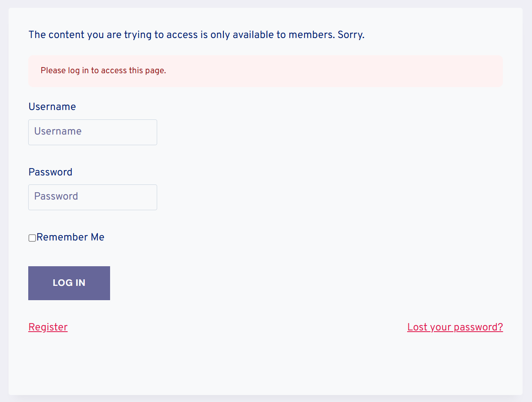Image resolution: width=532 pixels, height=402 pixels.
Task: Click the Username field label
Action: click(52, 107)
